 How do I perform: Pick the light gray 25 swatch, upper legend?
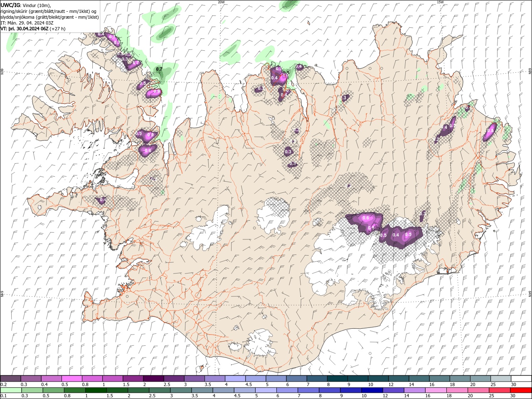[x=501, y=379]
